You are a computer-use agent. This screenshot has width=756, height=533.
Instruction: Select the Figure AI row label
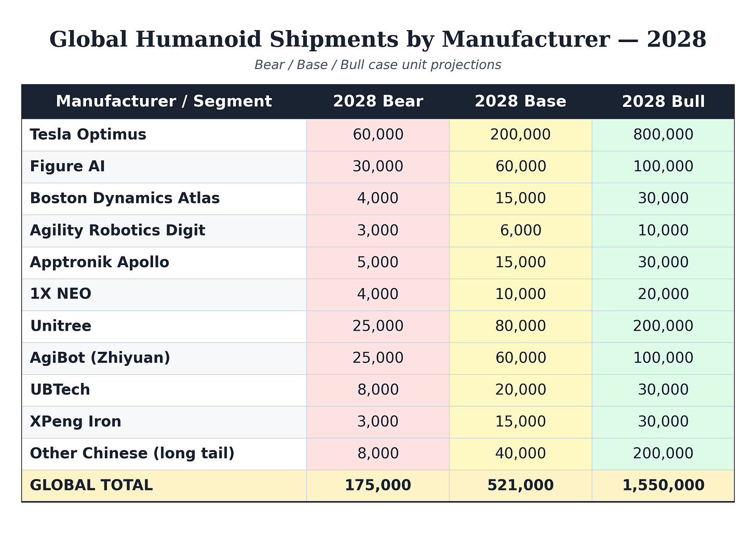67,167
